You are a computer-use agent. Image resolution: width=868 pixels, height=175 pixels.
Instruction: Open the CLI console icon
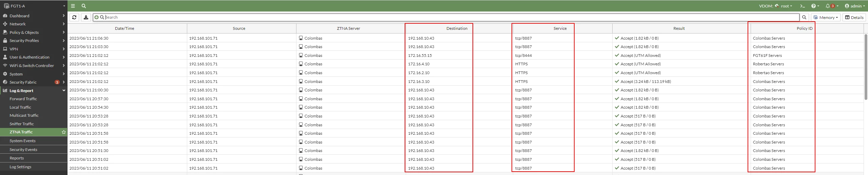pos(803,6)
